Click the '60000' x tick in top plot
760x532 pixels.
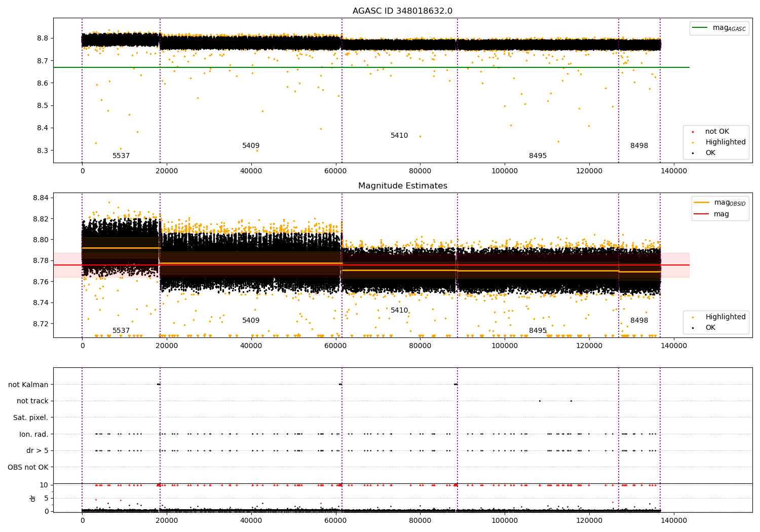[x=335, y=171]
